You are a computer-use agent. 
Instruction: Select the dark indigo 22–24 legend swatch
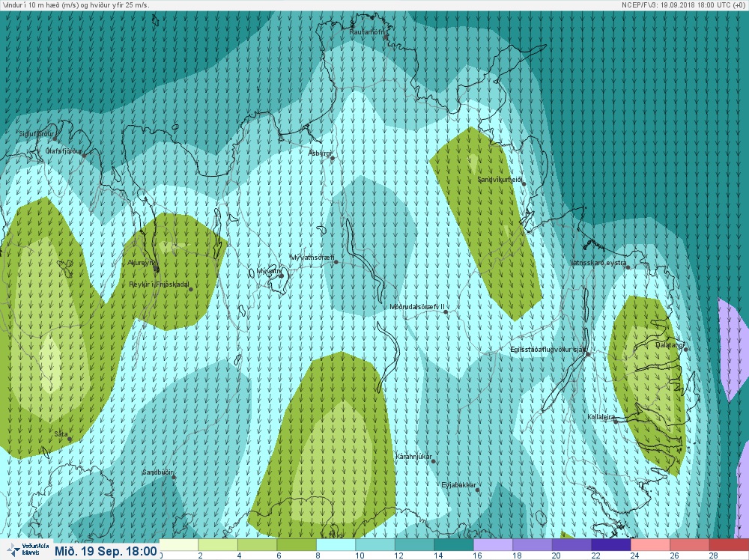(611, 545)
